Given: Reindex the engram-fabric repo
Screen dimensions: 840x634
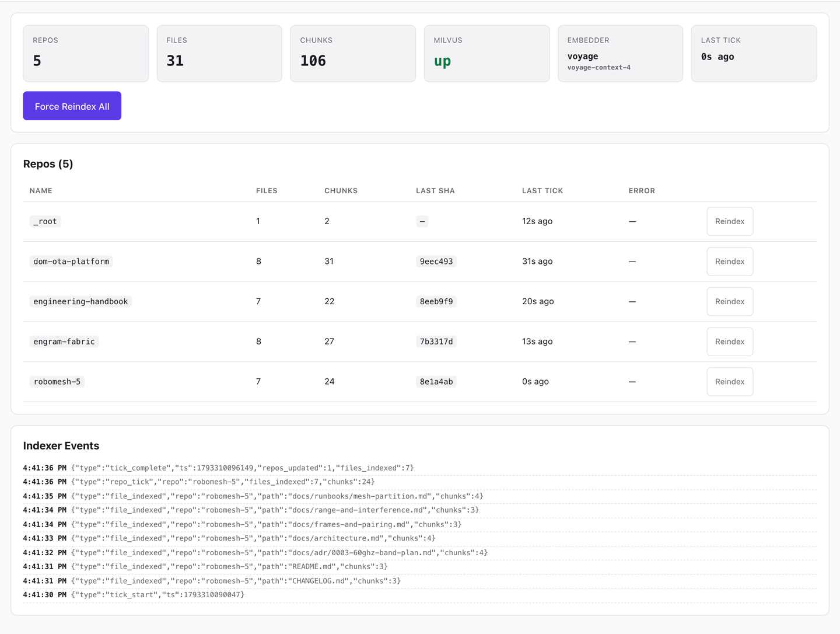Looking at the screenshot, I should click(730, 342).
